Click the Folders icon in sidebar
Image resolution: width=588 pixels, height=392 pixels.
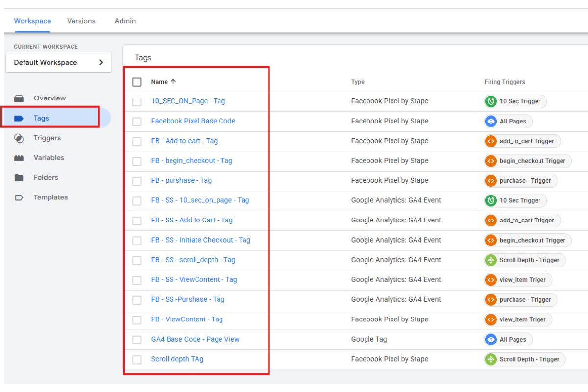19,178
